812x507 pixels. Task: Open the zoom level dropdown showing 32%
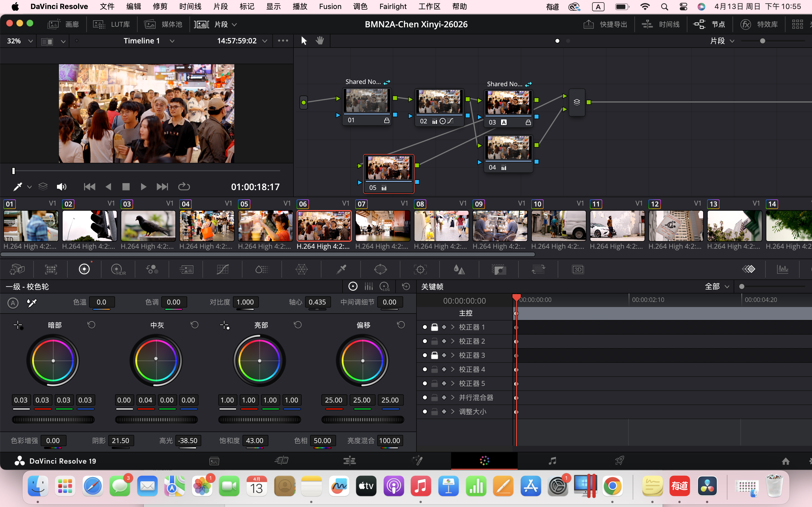(x=18, y=41)
